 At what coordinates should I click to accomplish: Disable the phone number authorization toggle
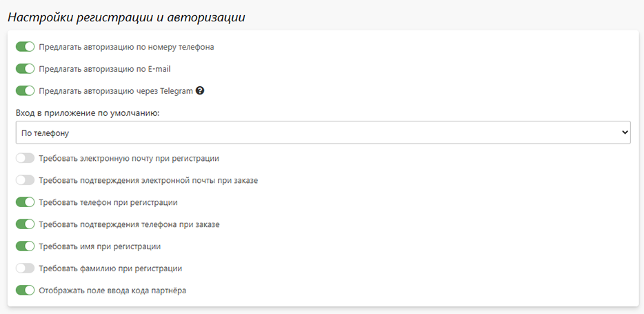25,47
